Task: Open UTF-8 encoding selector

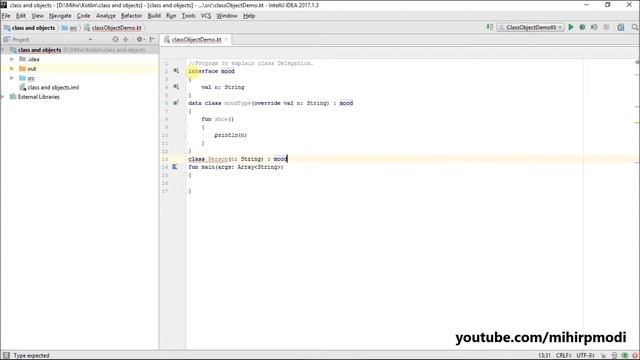Action: point(585,356)
